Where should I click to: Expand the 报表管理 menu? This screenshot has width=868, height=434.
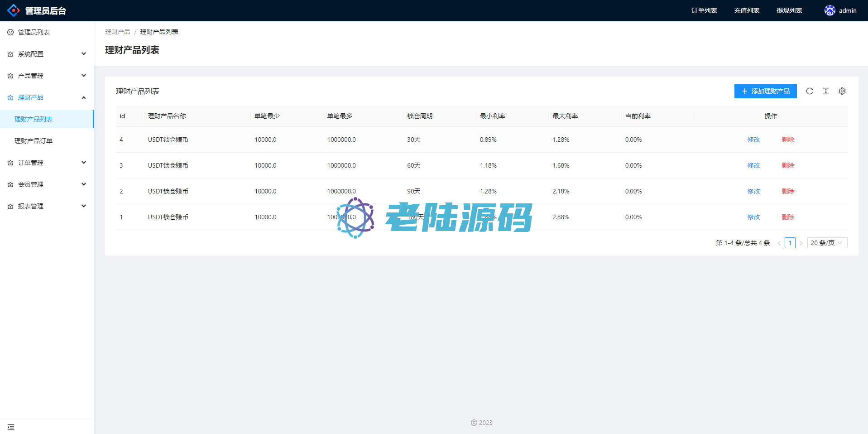(47, 206)
